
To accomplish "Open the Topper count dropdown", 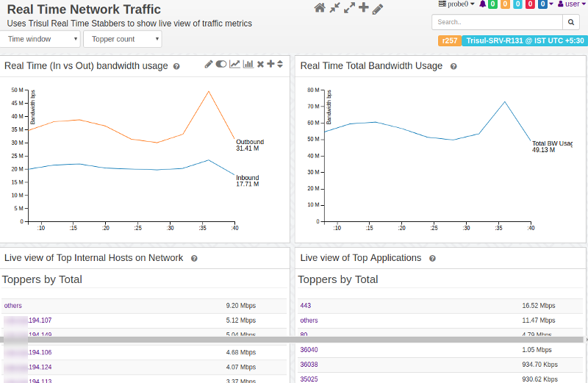I will [122, 39].
